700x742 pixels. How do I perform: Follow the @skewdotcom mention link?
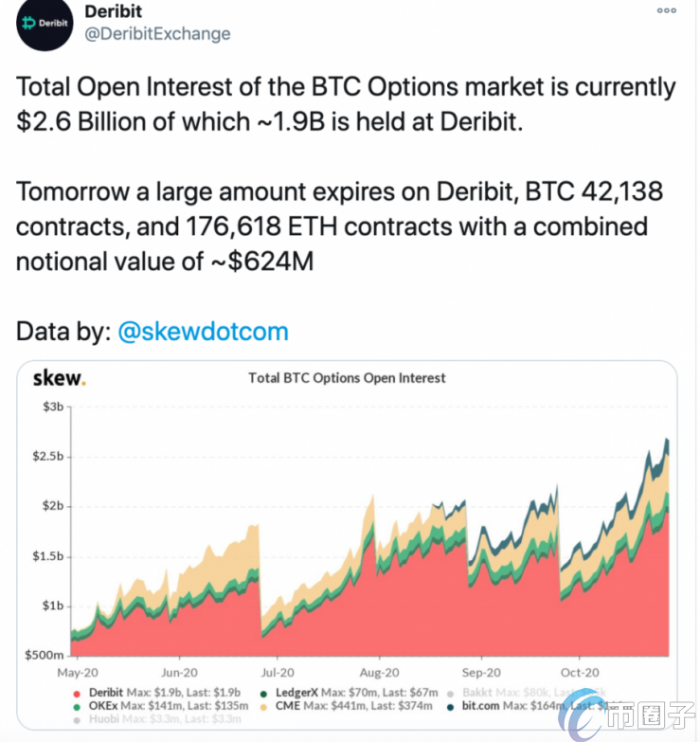click(x=203, y=332)
